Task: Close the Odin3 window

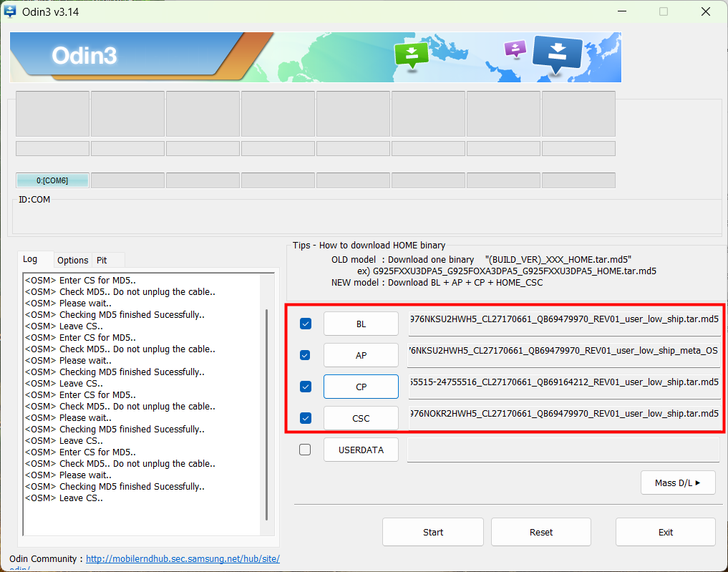Action: point(706,11)
